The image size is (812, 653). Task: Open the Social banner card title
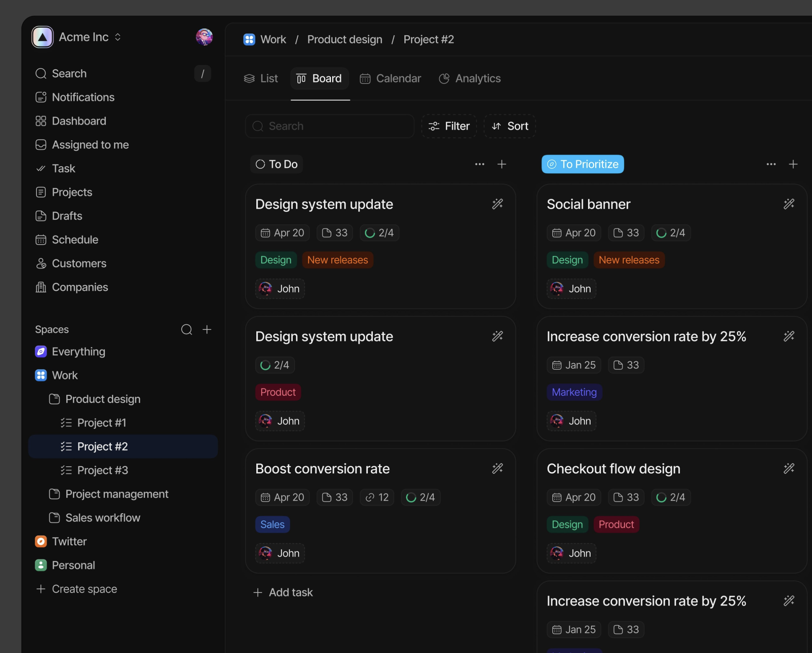pyautogui.click(x=588, y=204)
